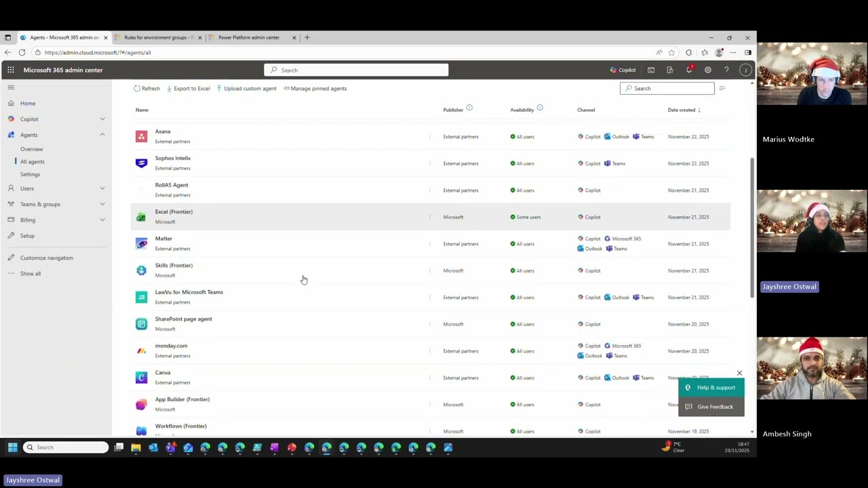The height and width of the screenshot is (488, 868).
Task: Refresh the agents list
Action: coord(146,88)
